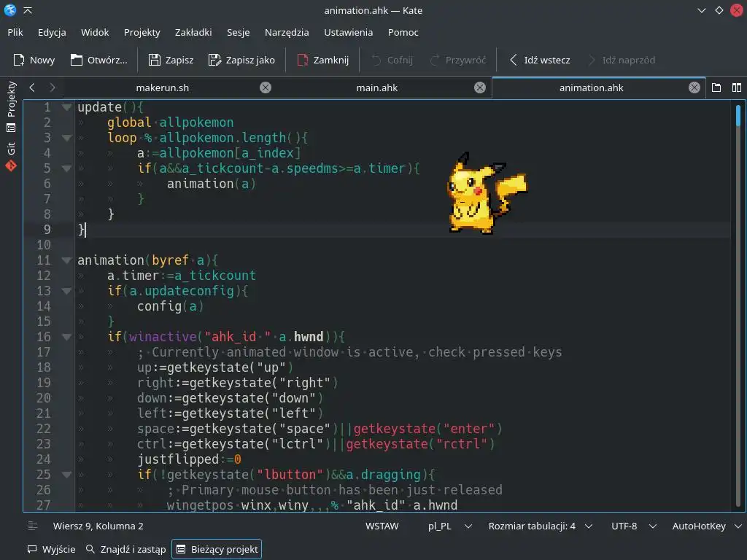Screen dimensions: 747x560
Task: Open the Rozmiar tabulacji: 4 dropdown
Action: coord(541,526)
